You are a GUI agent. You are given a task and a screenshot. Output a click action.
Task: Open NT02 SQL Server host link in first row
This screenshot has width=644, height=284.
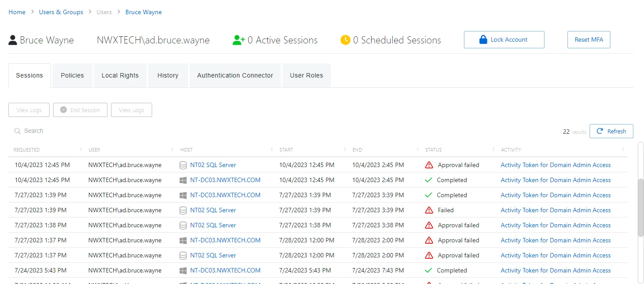tap(213, 165)
